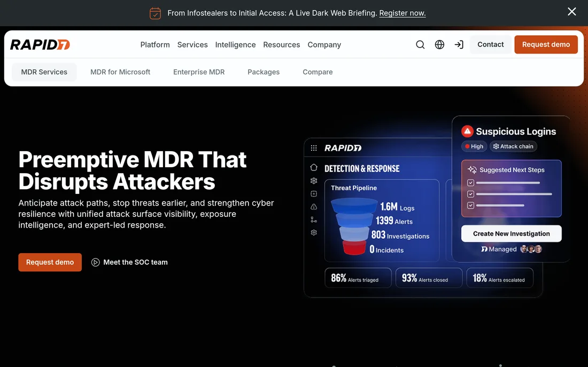Click the branch node icon in dashboard sidebar
This screenshot has width=588, height=367.
click(314, 220)
